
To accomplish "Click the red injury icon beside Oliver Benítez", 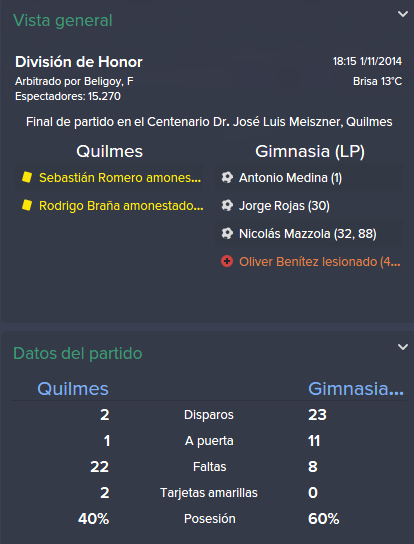I will [227, 261].
